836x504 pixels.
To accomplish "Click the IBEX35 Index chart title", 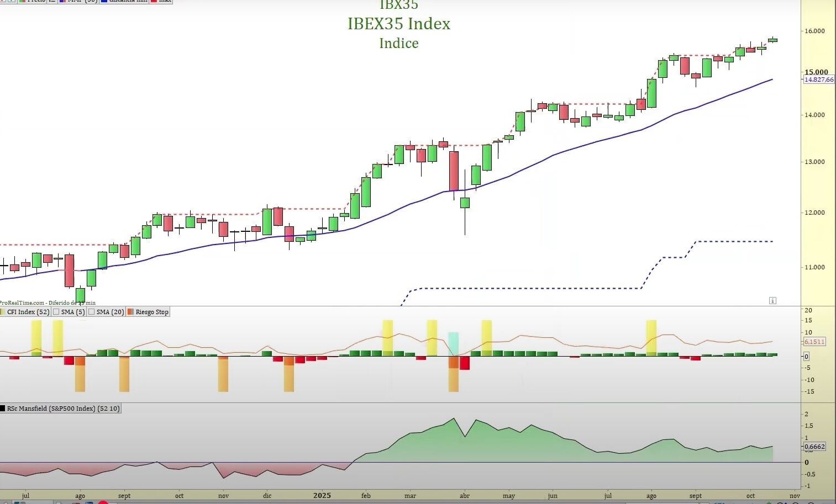I will (x=399, y=24).
